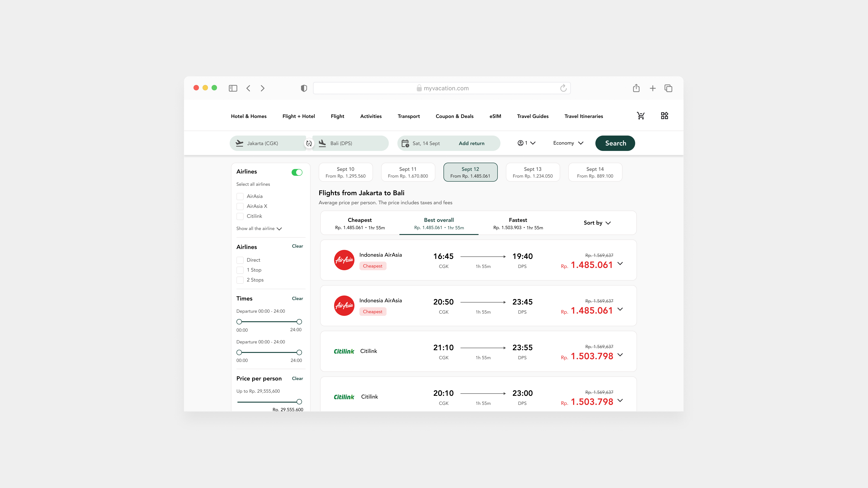Image resolution: width=868 pixels, height=488 pixels.
Task: Click the passenger profile icon
Action: pos(521,143)
